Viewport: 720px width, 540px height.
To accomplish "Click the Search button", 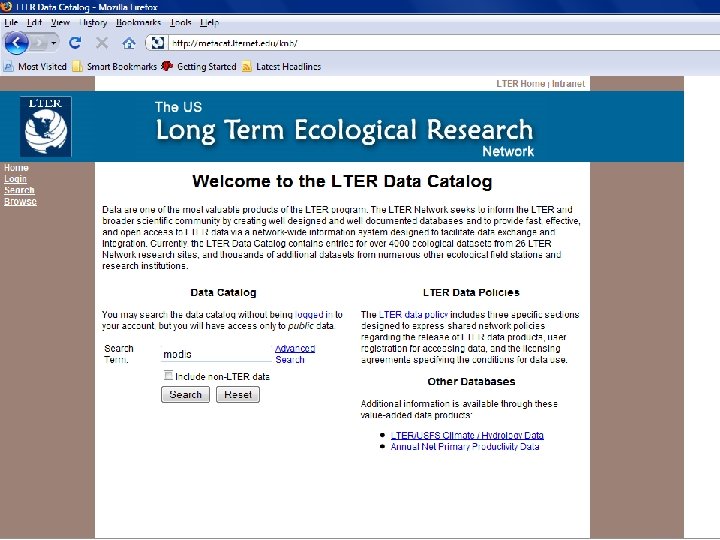I will tap(185, 394).
